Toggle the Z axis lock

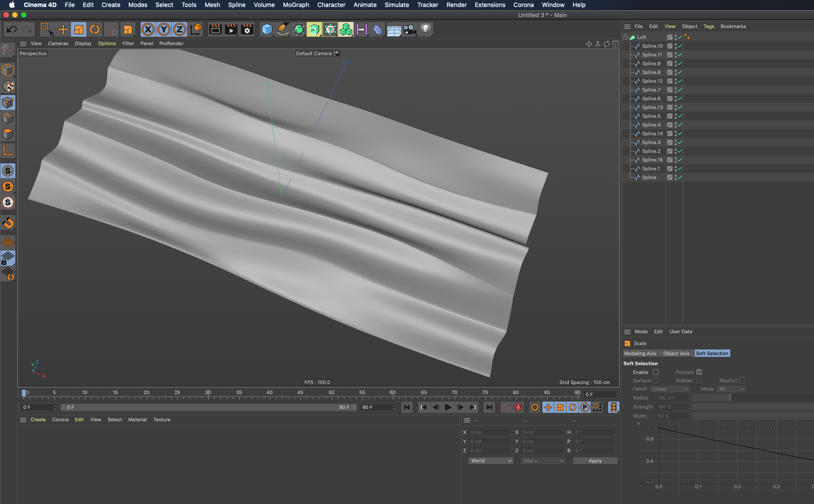coord(180,29)
